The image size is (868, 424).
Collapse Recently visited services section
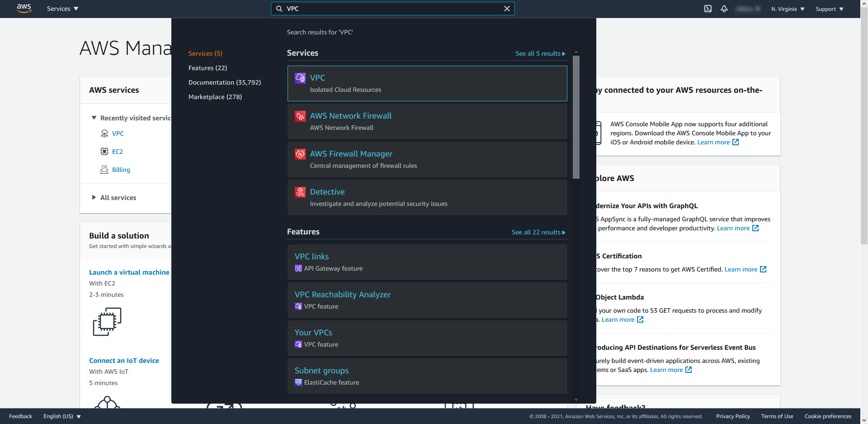(94, 118)
